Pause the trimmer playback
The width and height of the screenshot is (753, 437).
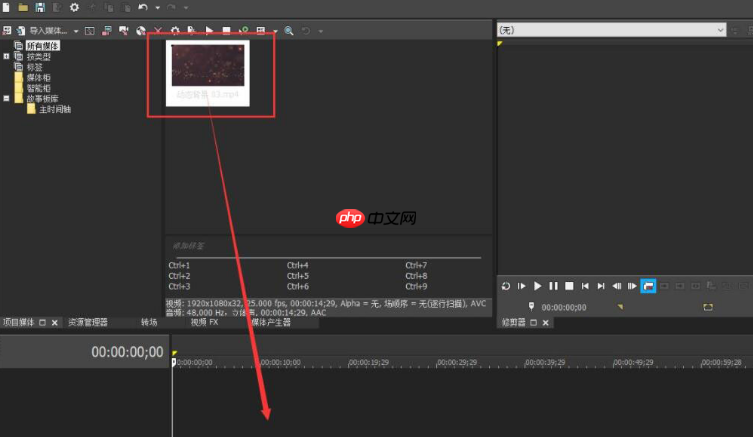pos(553,286)
